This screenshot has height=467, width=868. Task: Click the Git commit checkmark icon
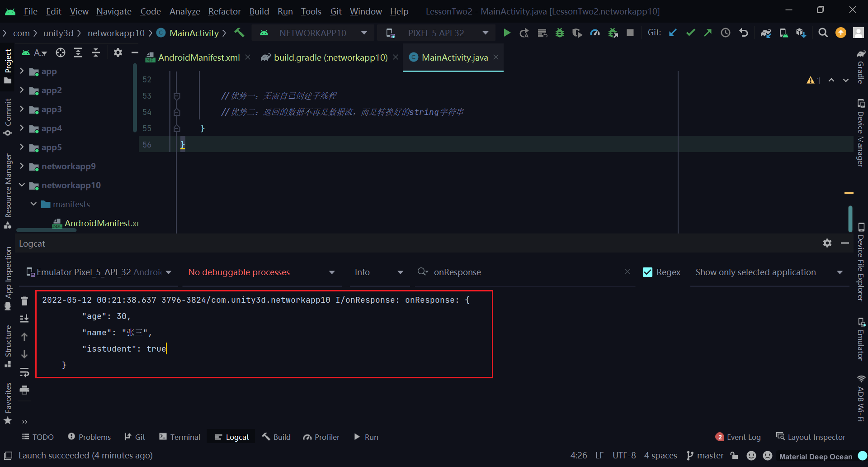pyautogui.click(x=690, y=33)
